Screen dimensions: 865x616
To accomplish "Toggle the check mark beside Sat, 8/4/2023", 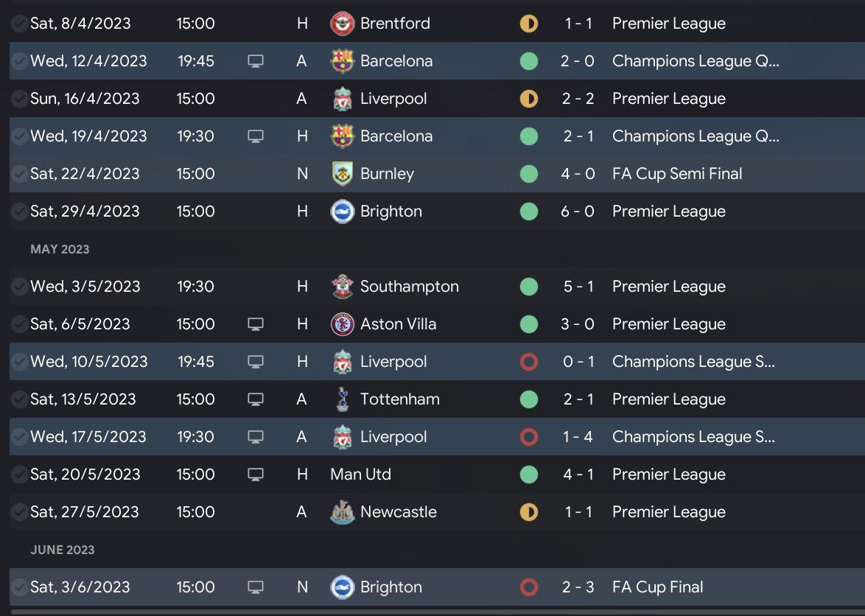I will (19, 24).
